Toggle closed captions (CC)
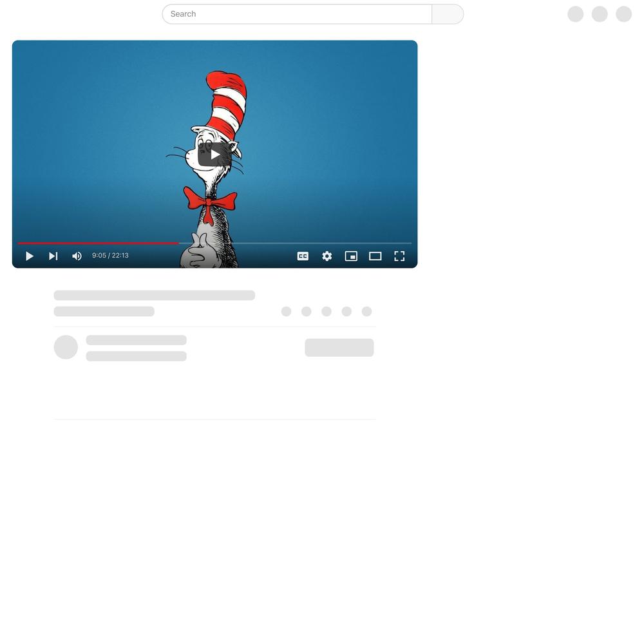This screenshot has width=644, height=644. click(x=303, y=256)
